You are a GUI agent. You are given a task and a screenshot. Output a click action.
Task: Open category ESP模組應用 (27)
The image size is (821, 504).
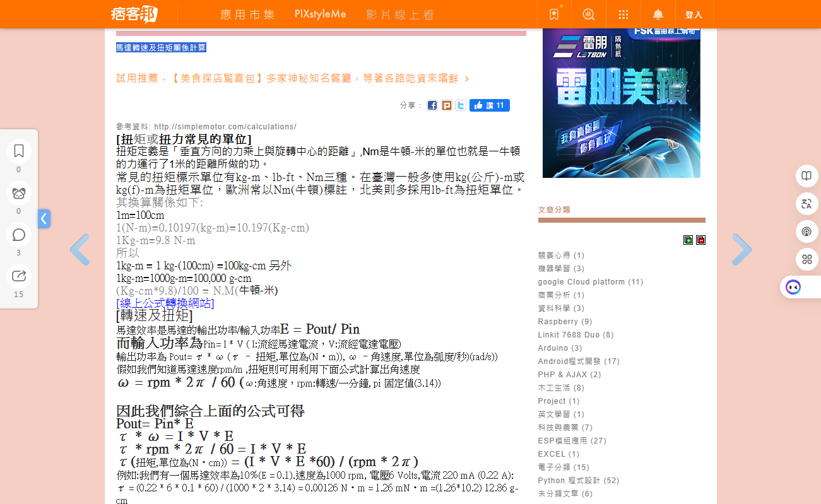pyautogui.click(x=572, y=441)
